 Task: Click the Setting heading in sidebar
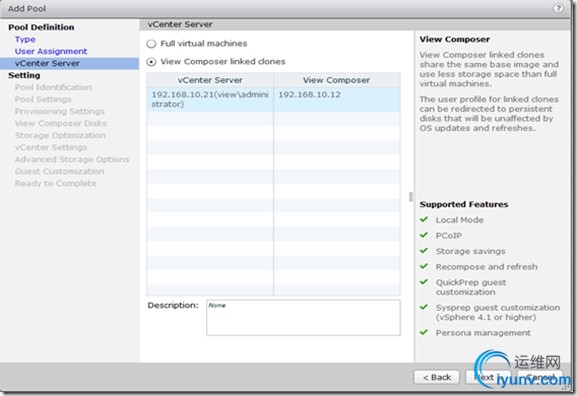pos(24,75)
